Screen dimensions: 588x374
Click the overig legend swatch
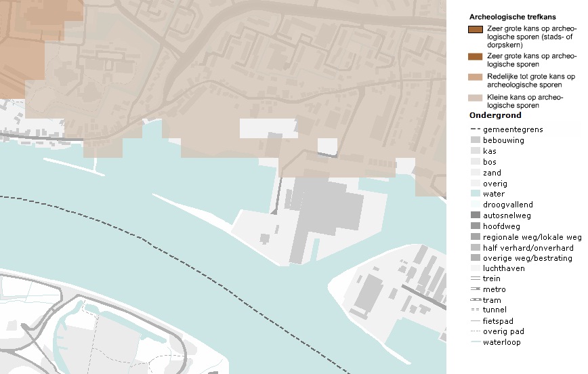click(475, 184)
